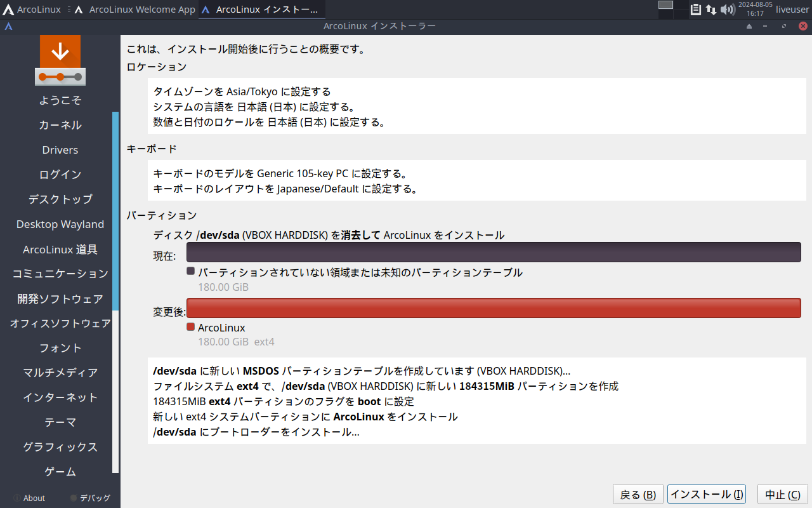Viewport: 812px width, 508px height.
Task: Click the パーティション section heading
Action: tap(162, 216)
